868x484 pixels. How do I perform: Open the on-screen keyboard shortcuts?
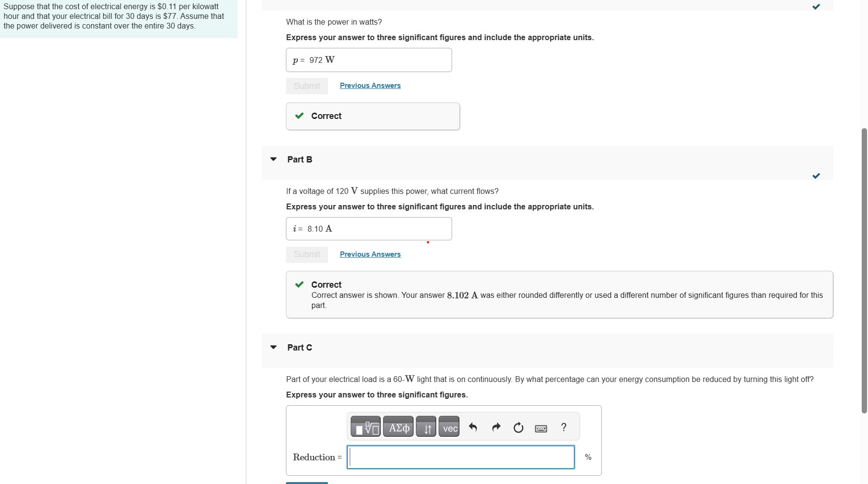coord(541,428)
